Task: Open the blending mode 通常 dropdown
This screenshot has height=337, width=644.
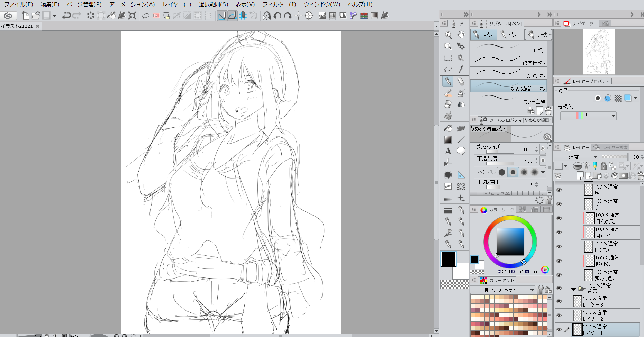Action: (577, 157)
